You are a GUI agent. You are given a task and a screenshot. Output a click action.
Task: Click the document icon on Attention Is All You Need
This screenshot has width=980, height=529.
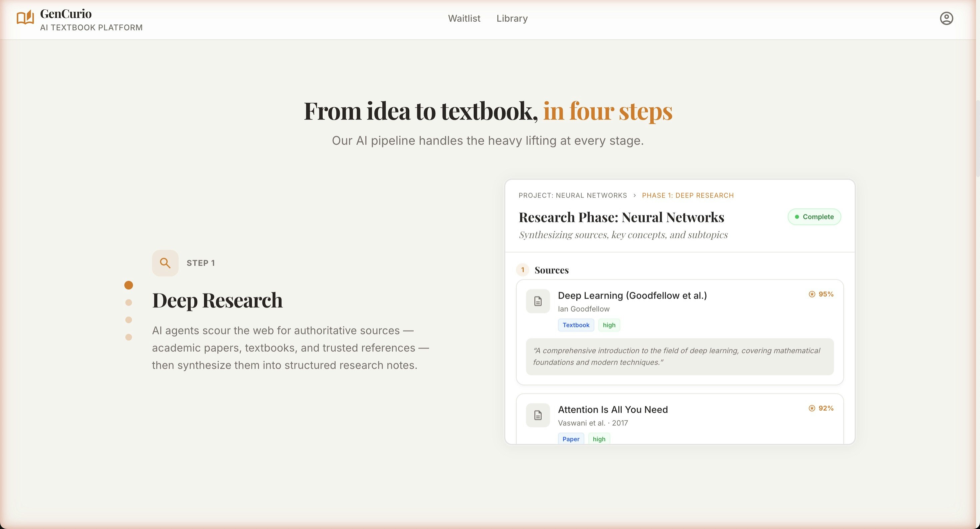pyautogui.click(x=537, y=415)
